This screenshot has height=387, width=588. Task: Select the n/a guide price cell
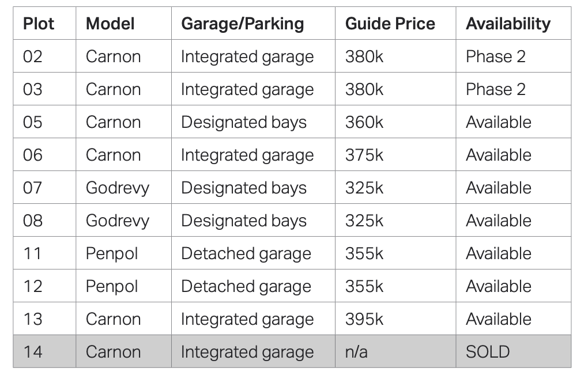pyautogui.click(x=356, y=352)
